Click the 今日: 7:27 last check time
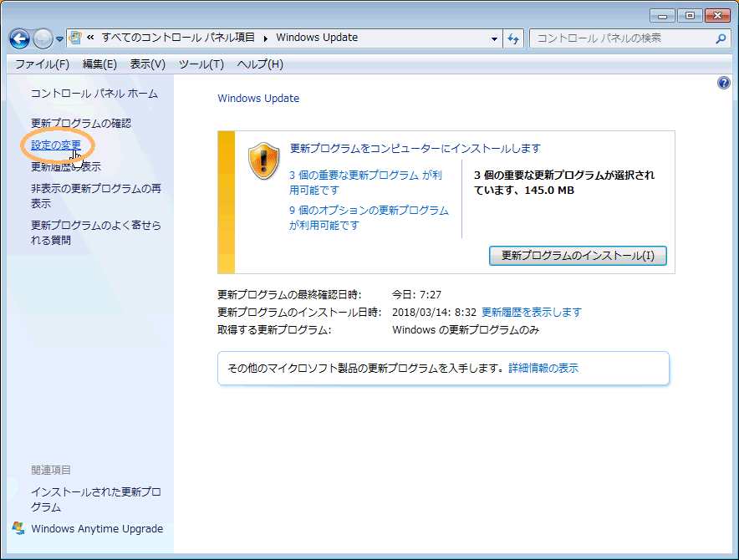Screen dimensions: 739x560 click(416, 295)
